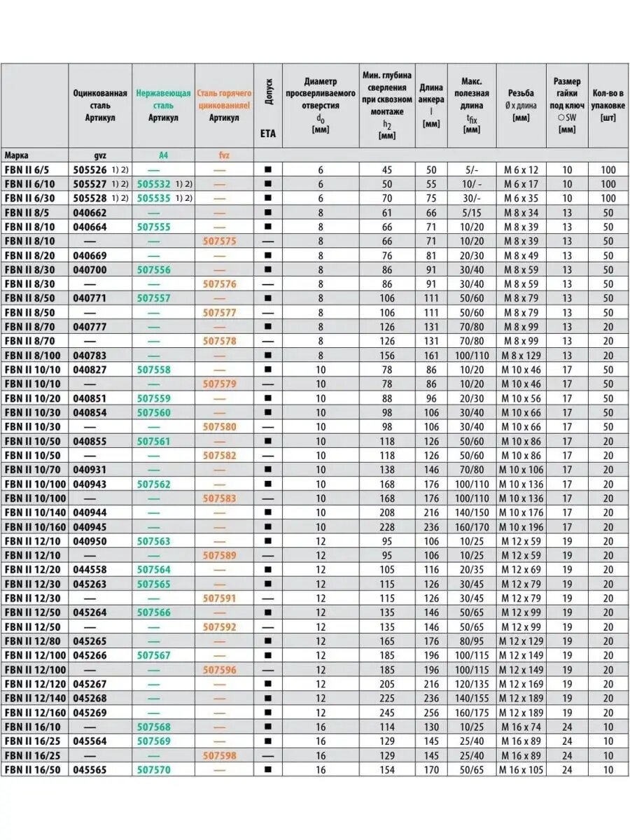Click 'Размер гайки под ключ' header

(566, 105)
